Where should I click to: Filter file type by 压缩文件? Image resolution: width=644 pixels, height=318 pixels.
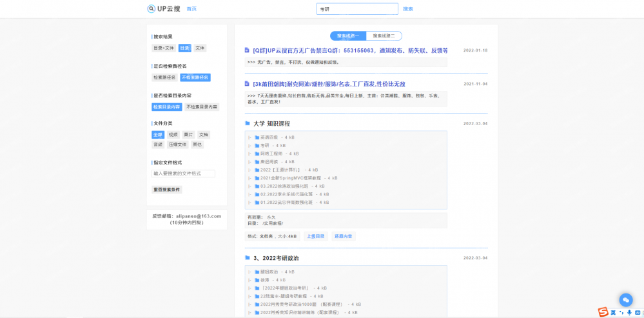[x=178, y=144]
